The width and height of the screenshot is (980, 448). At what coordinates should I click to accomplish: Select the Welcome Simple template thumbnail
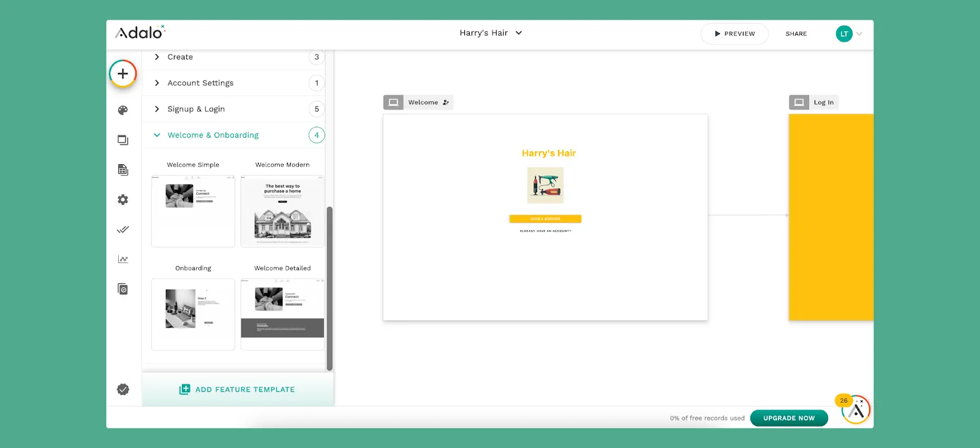(193, 211)
